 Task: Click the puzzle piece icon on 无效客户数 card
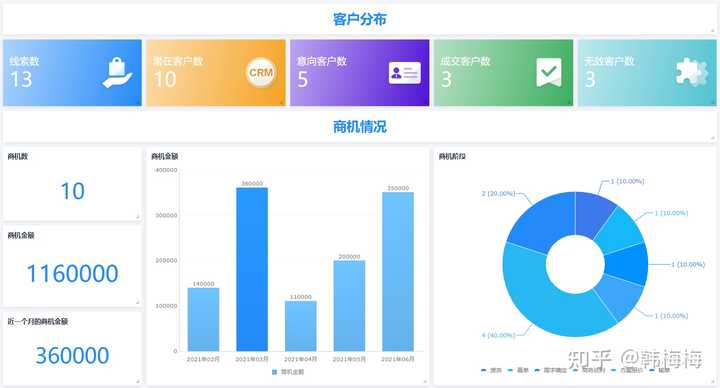(692, 73)
